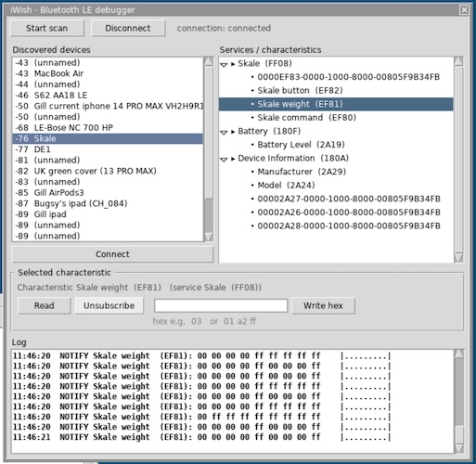Select UK green cover (13 PRO MAX) device

(x=108, y=171)
